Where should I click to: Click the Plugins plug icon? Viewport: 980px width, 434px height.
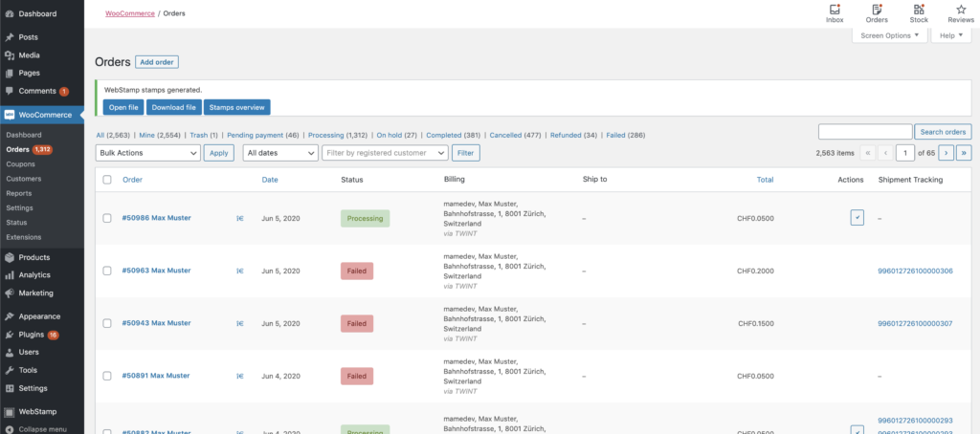10,335
